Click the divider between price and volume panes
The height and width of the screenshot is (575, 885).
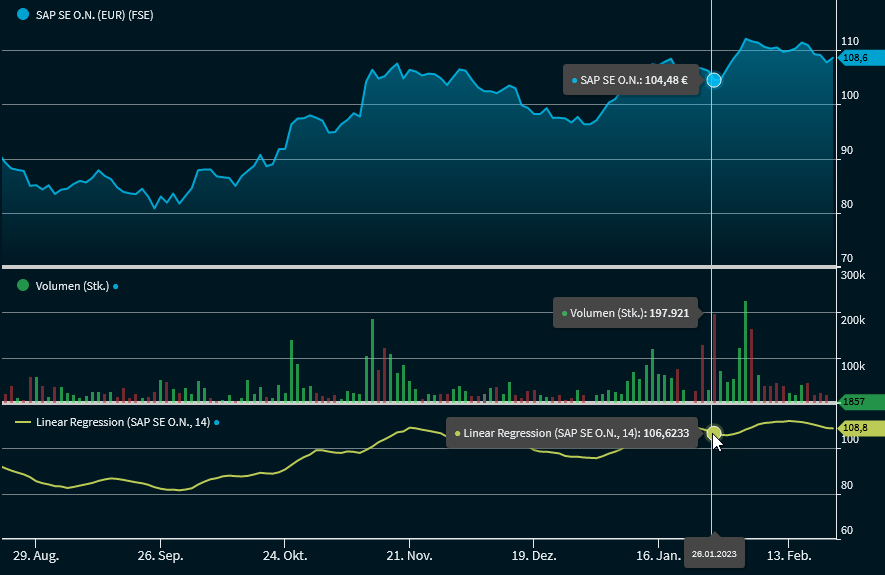(x=418, y=267)
